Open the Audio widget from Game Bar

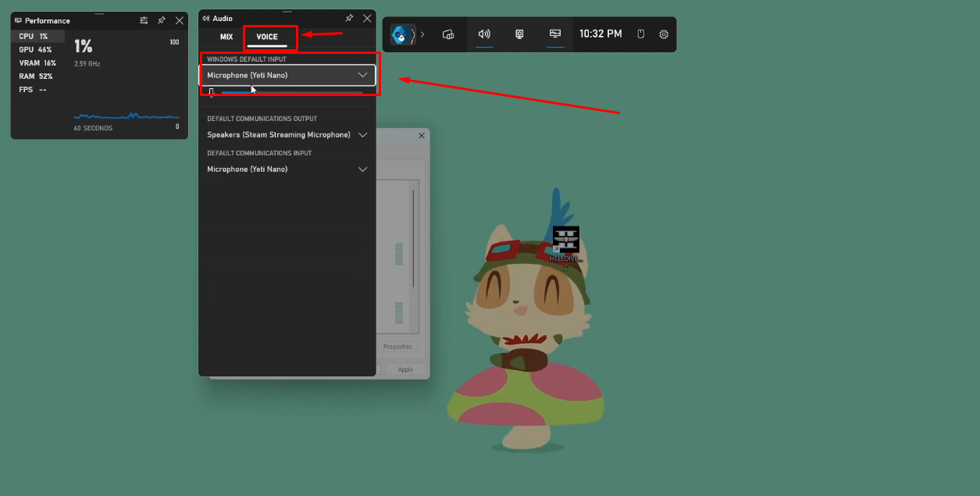pos(484,34)
